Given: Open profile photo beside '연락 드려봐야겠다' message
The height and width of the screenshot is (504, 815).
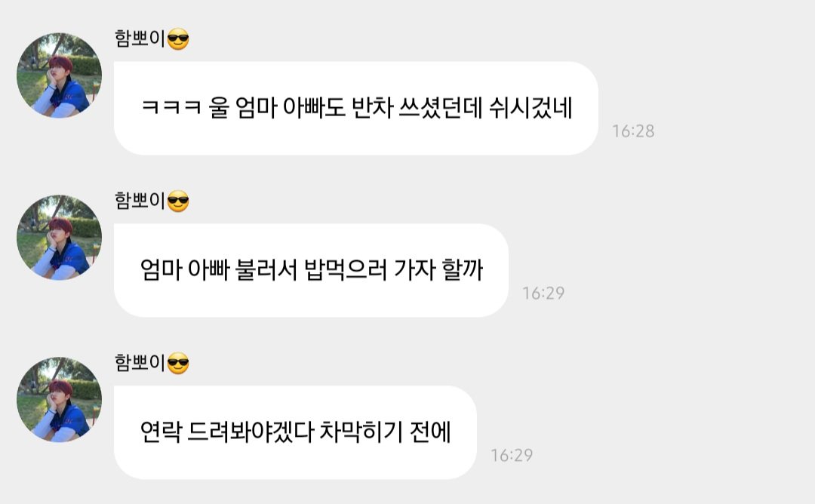Looking at the screenshot, I should click(x=59, y=400).
